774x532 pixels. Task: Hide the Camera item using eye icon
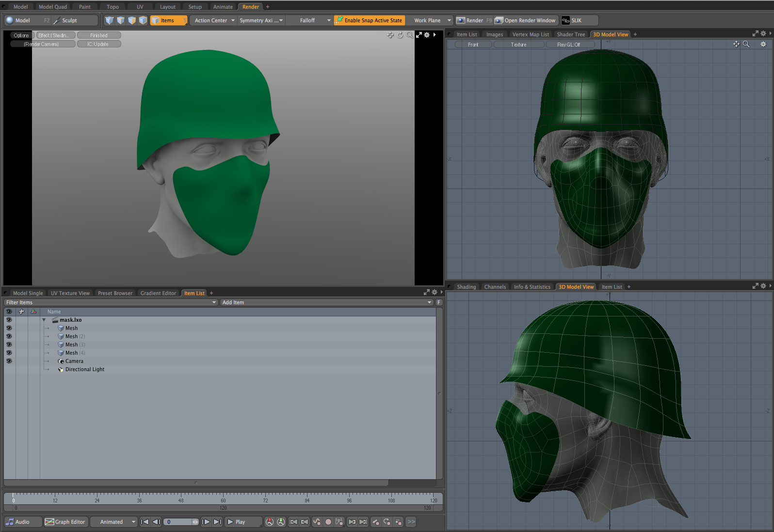9,361
